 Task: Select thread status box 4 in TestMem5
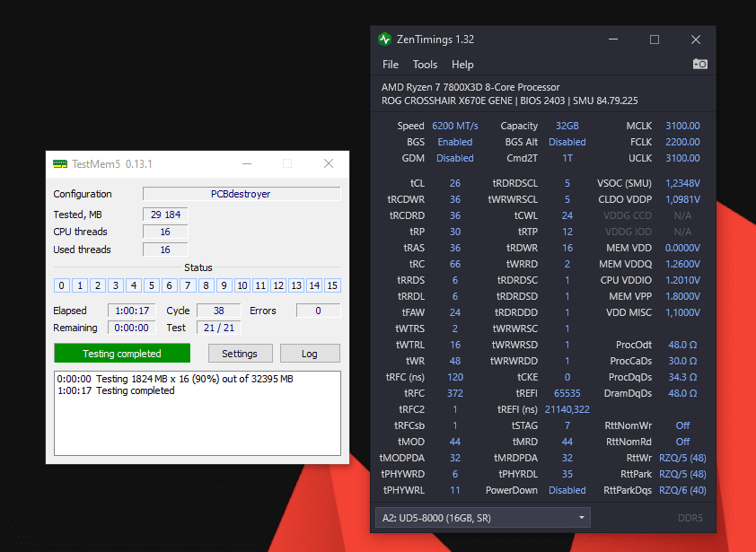pos(134,285)
